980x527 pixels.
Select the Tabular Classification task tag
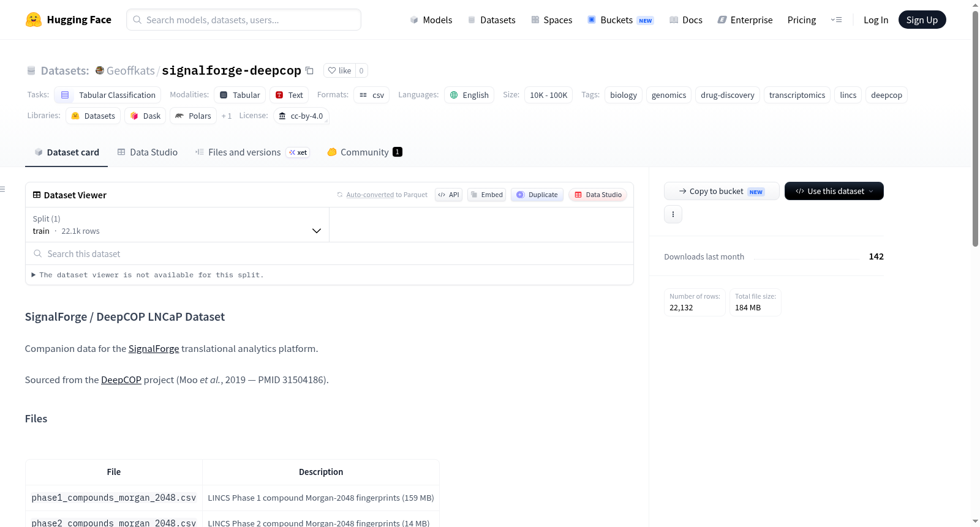(x=108, y=95)
